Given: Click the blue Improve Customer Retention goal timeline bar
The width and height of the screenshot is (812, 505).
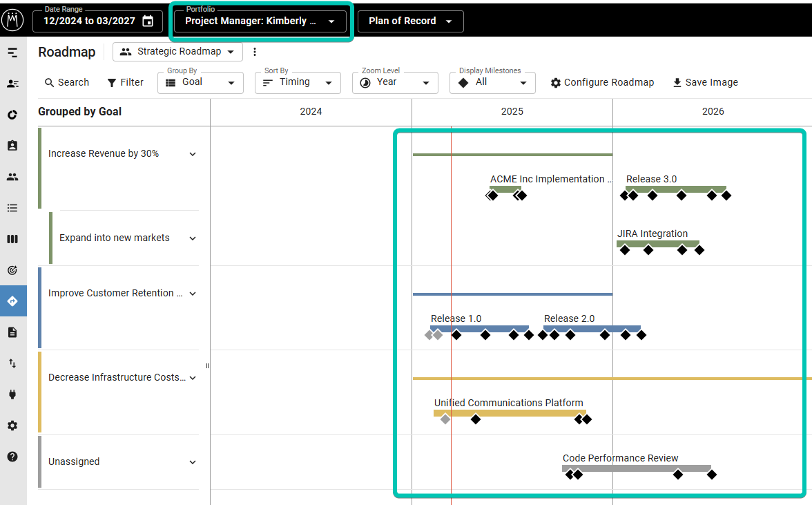Looking at the screenshot, I should (512, 294).
